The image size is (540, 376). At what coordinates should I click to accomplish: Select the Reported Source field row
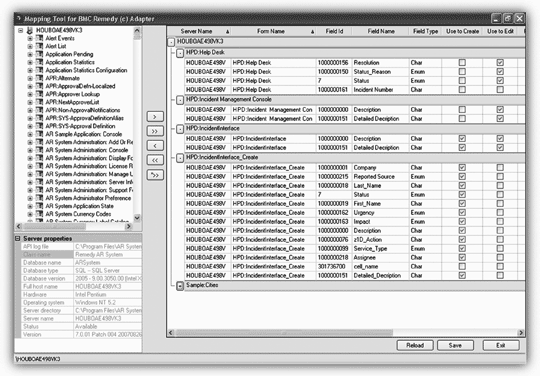pos(354,177)
